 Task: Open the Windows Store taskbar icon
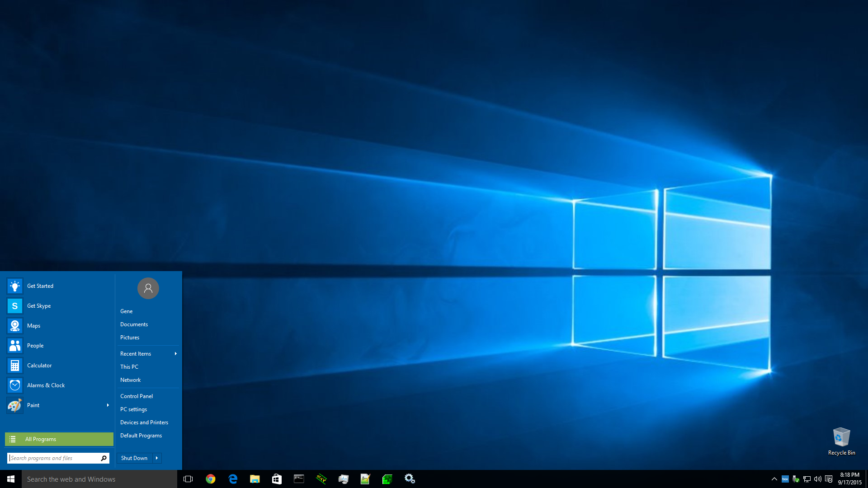pyautogui.click(x=277, y=479)
